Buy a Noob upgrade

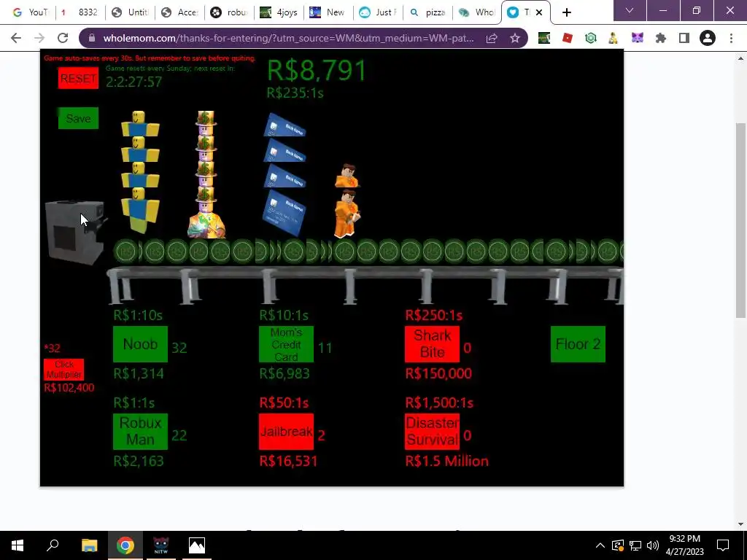pyautogui.click(x=140, y=344)
